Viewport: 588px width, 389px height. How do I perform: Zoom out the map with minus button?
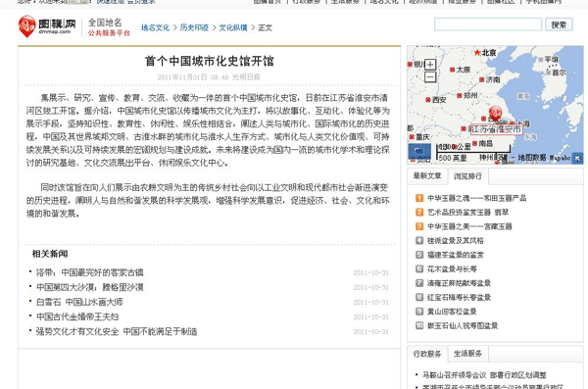tap(430, 76)
